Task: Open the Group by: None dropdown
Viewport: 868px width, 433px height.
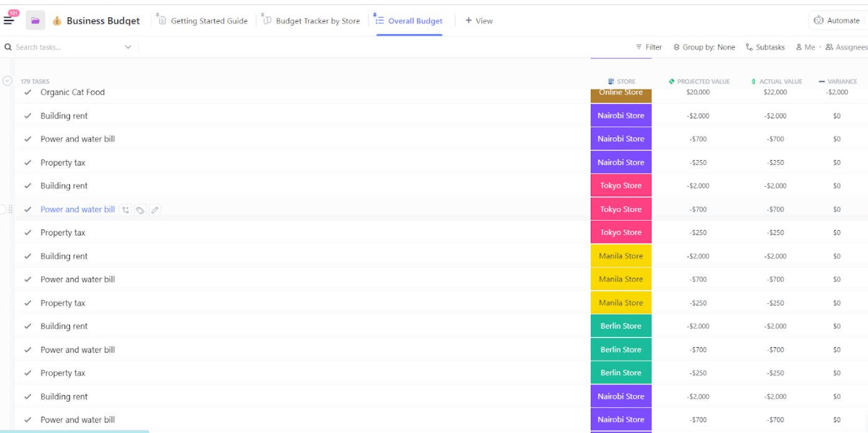Action: click(704, 47)
